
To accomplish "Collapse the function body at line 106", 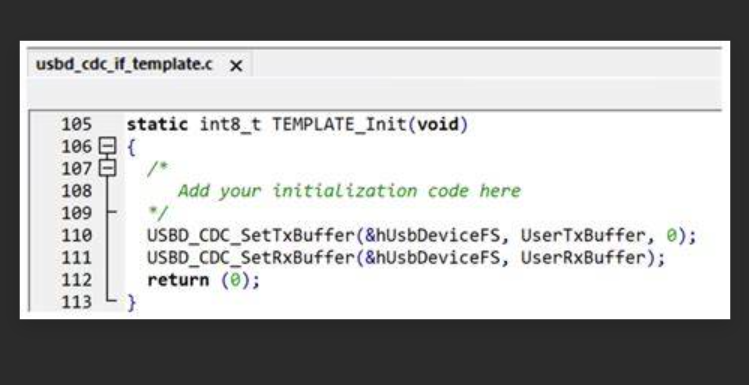I will click(x=107, y=146).
